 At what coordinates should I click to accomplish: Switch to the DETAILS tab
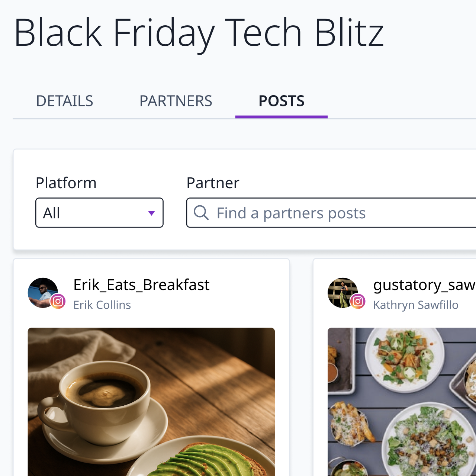pos(65,101)
